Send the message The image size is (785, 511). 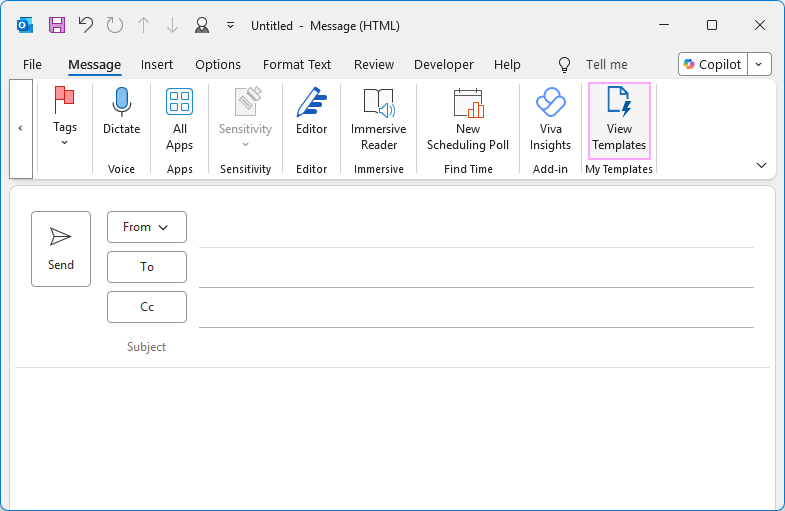[61, 249]
